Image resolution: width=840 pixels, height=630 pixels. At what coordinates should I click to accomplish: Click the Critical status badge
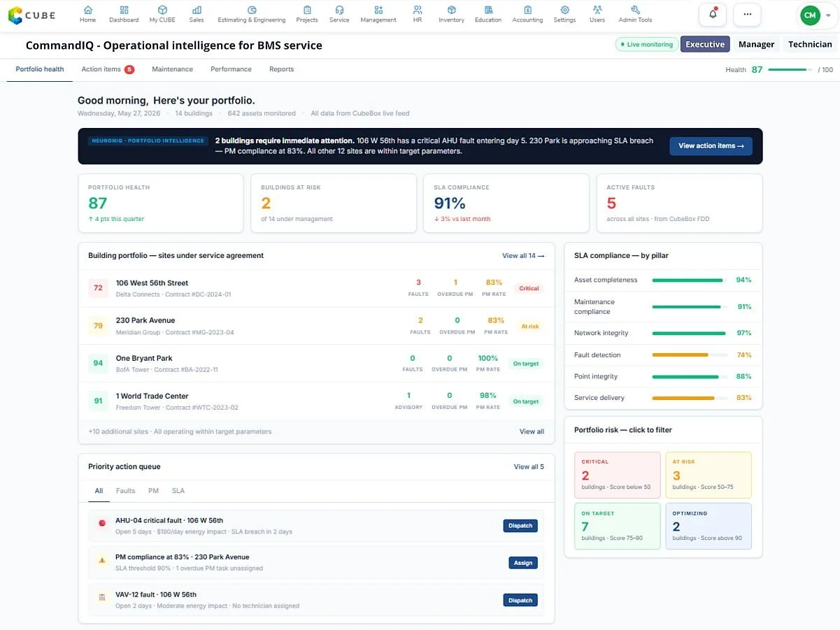(x=529, y=288)
